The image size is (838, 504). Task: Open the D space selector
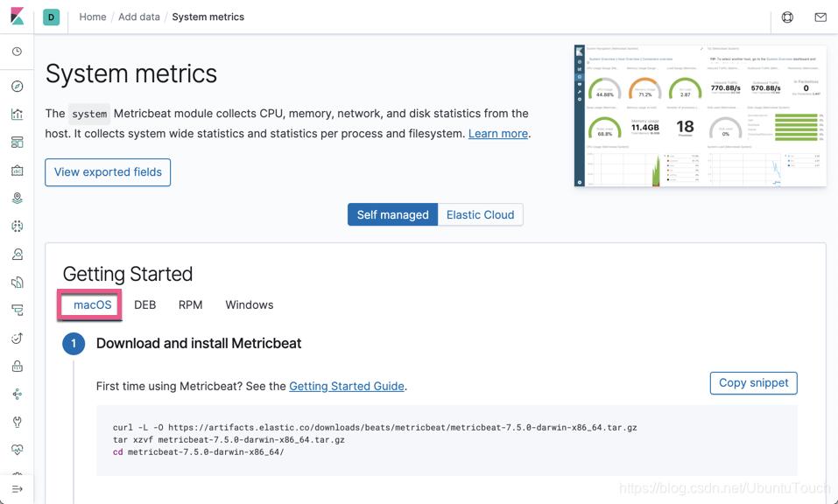[52, 17]
